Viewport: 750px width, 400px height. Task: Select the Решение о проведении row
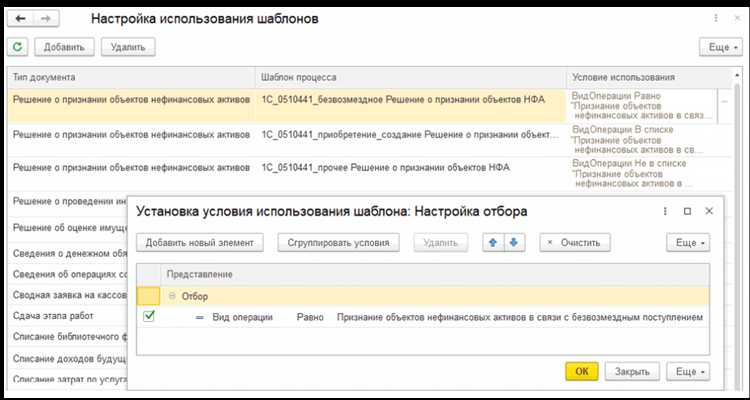click(x=67, y=202)
